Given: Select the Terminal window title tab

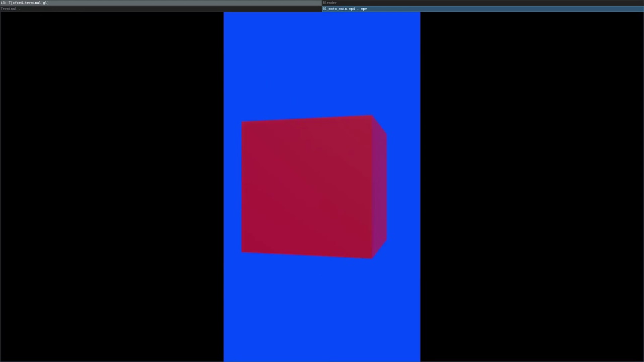Looking at the screenshot, I should [161, 9].
